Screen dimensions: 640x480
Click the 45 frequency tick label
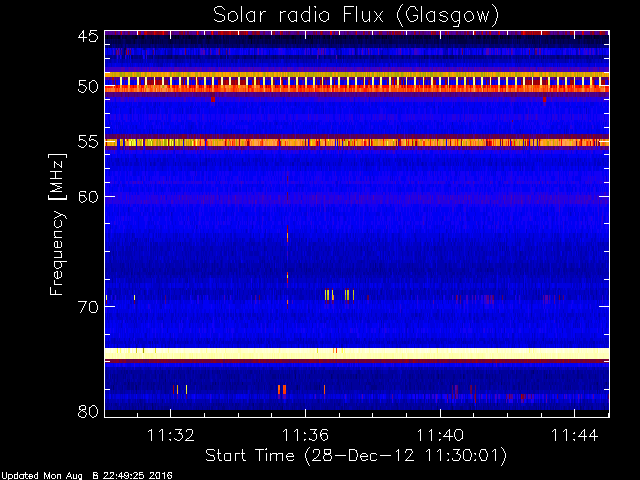[88, 36]
